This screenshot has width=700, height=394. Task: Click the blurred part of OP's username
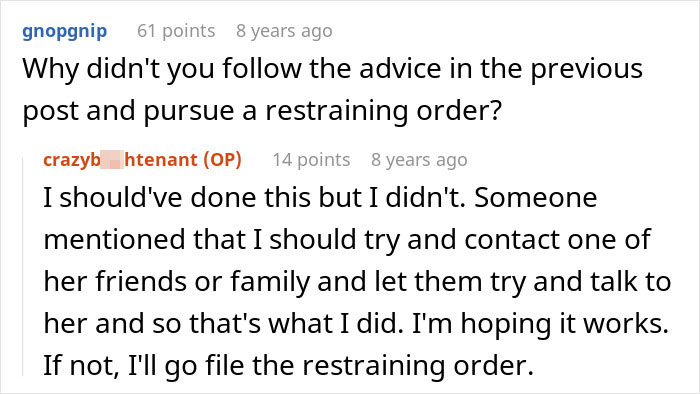tap(112, 160)
